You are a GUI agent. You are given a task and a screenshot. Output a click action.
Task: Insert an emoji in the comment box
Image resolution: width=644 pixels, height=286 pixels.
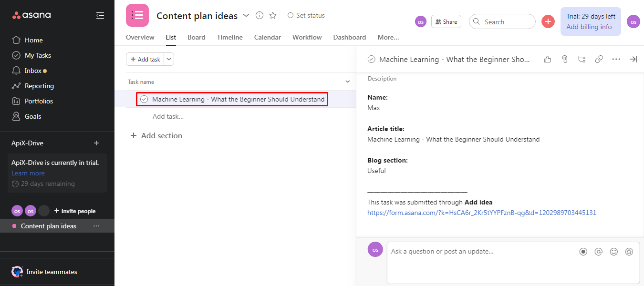point(614,251)
